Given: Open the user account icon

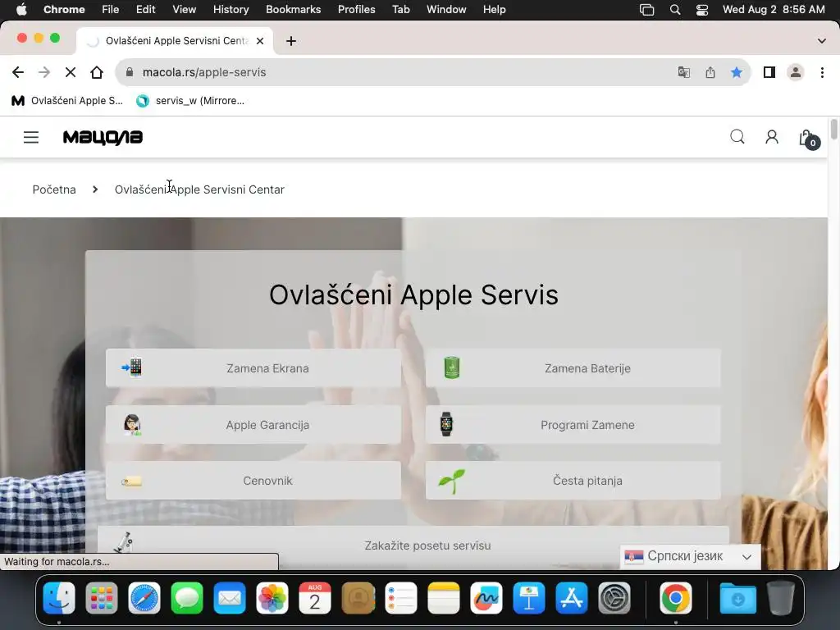Looking at the screenshot, I should pos(771,137).
